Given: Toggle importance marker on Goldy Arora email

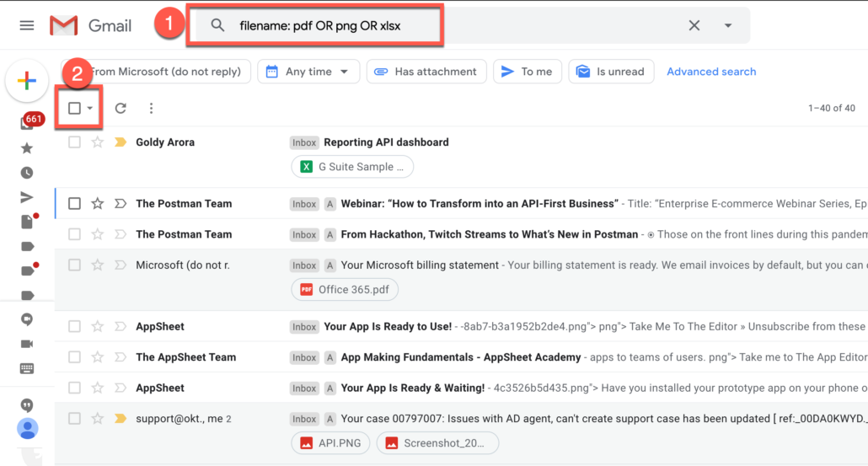Looking at the screenshot, I should pyautogui.click(x=121, y=142).
